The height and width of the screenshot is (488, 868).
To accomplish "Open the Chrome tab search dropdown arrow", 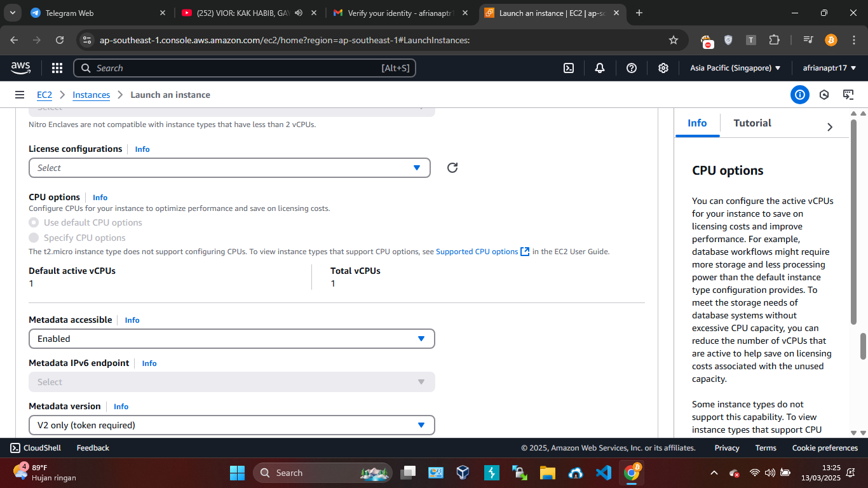I will click(14, 13).
